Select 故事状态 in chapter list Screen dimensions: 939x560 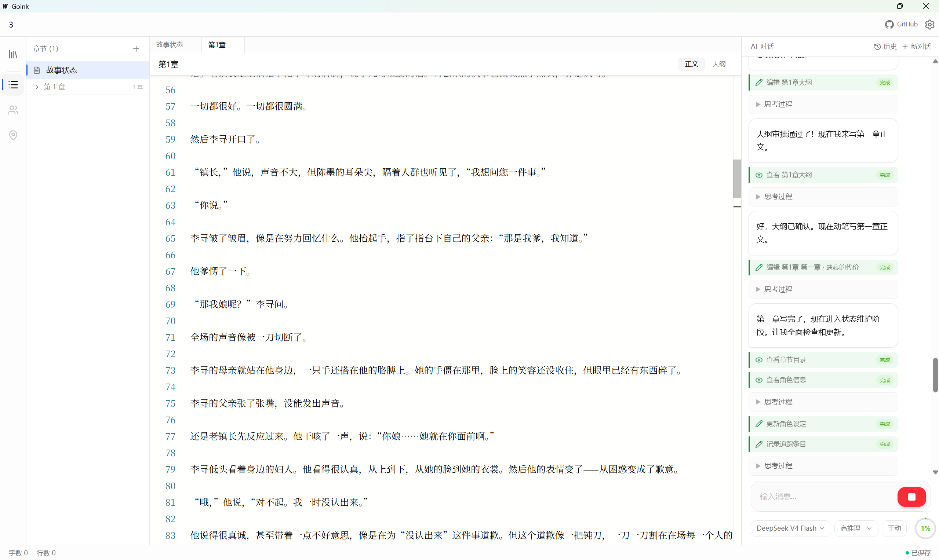[x=88, y=70]
